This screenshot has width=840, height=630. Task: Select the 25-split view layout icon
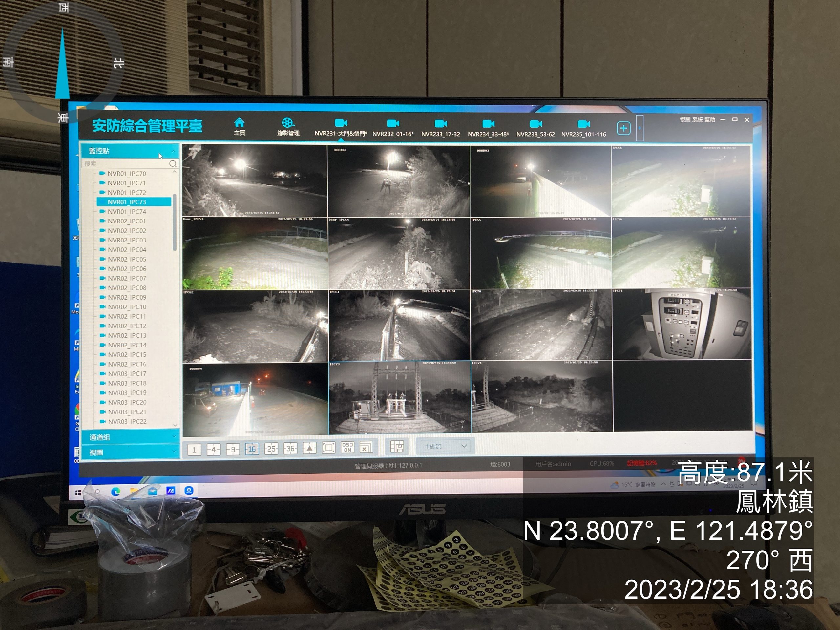tap(271, 449)
